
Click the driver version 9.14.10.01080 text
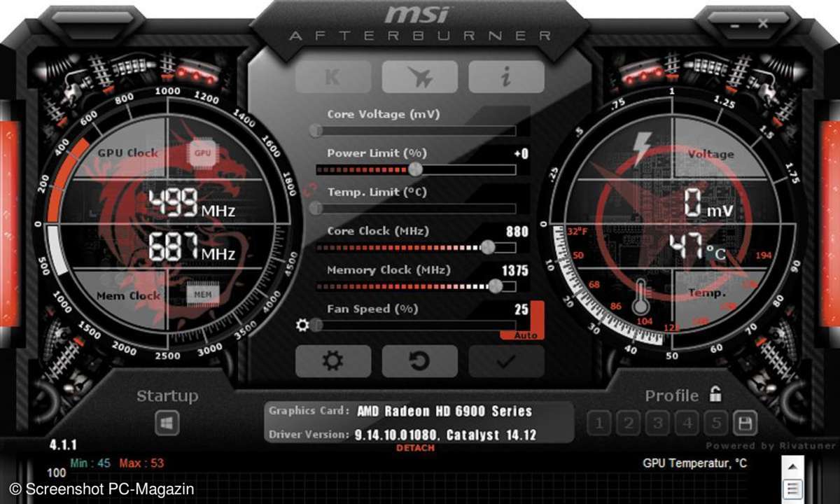pos(397,435)
